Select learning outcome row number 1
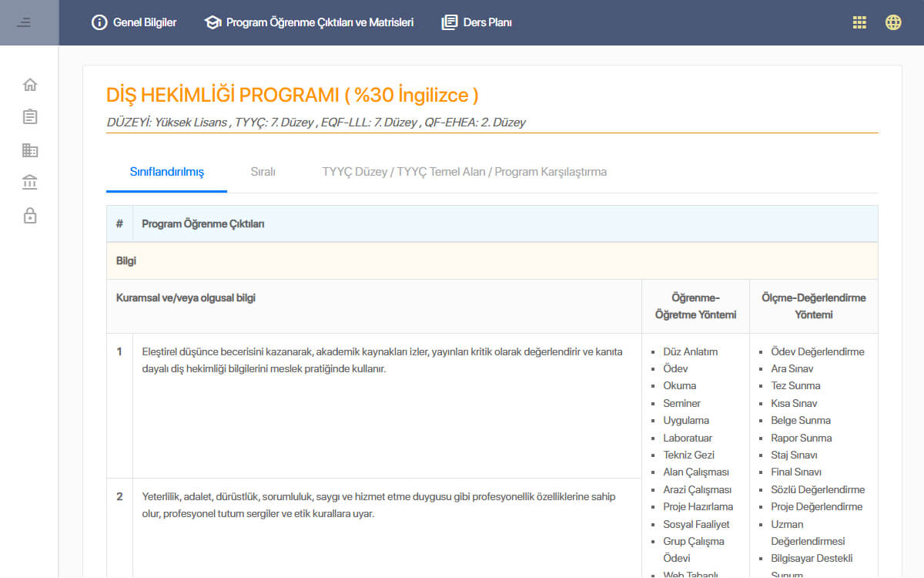 [x=374, y=405]
